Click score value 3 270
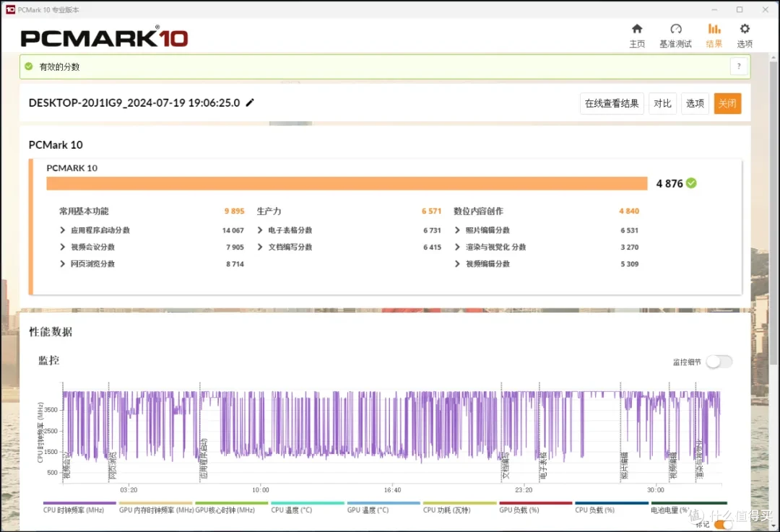The image size is (780, 532). [629, 247]
